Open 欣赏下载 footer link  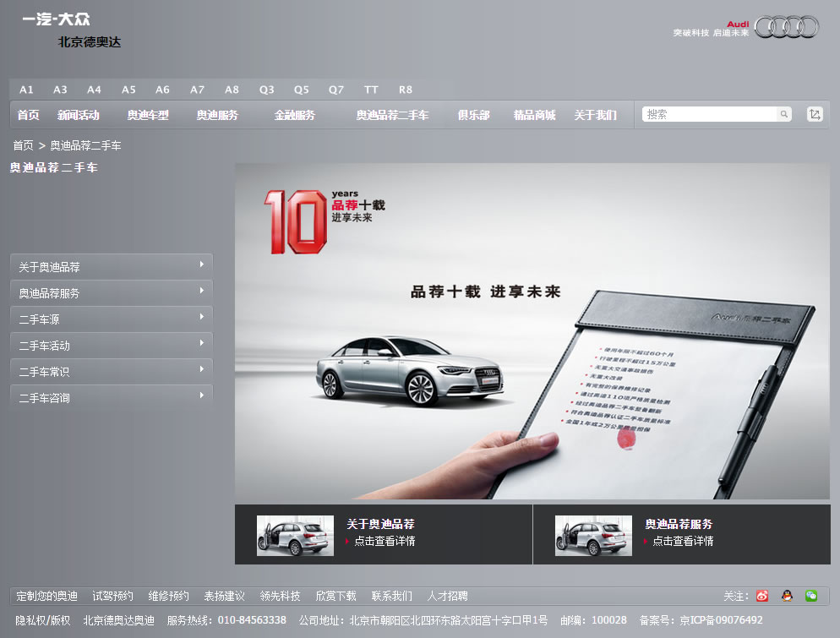335,596
